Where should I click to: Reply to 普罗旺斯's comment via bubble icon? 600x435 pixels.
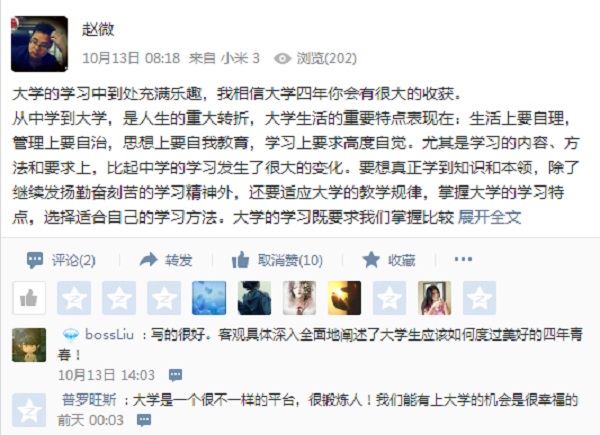coord(144,420)
